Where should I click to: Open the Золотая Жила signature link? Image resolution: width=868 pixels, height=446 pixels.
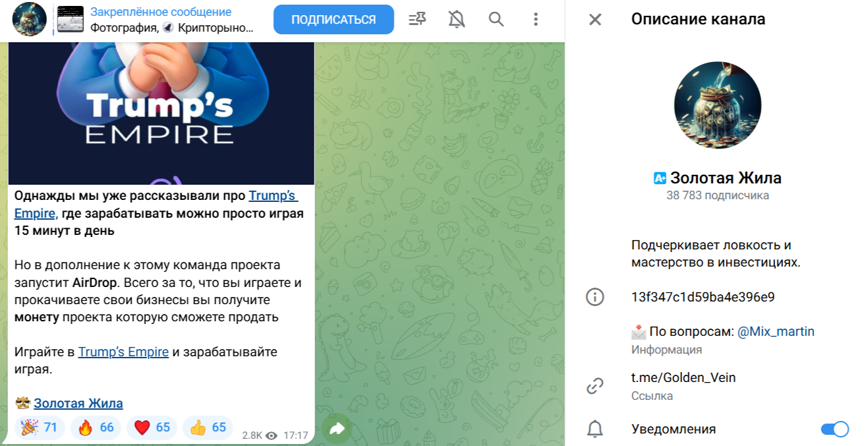[78, 403]
